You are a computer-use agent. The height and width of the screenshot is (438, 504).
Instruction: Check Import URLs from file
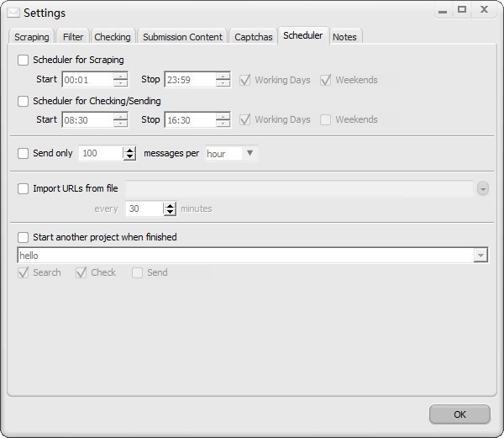pyautogui.click(x=23, y=188)
